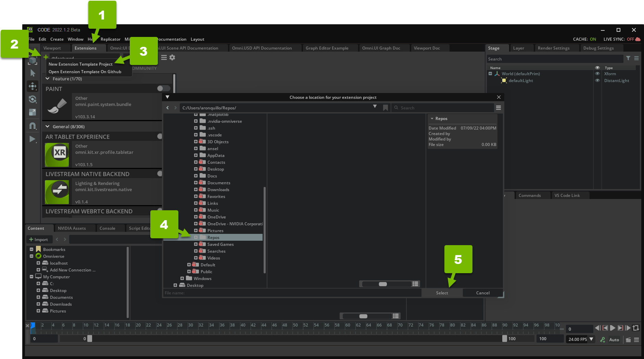This screenshot has width=644, height=359.
Task: Open the Extensions gear settings icon
Action: 172,57
